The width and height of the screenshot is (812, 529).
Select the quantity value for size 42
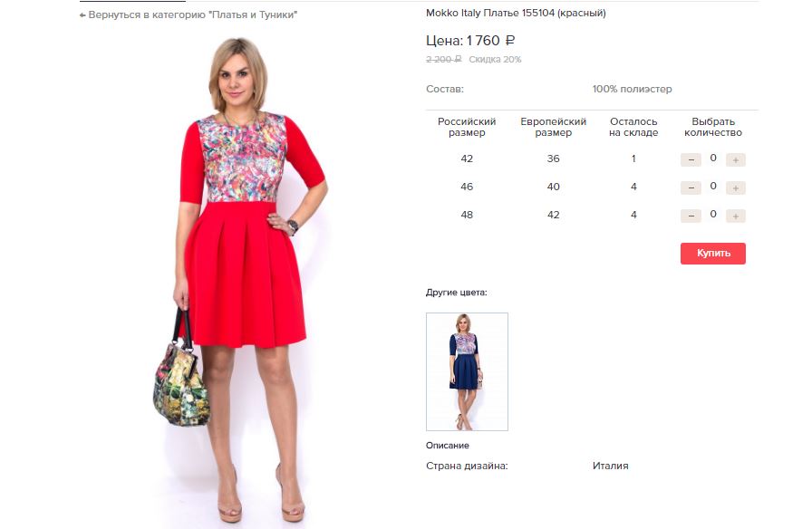click(713, 158)
